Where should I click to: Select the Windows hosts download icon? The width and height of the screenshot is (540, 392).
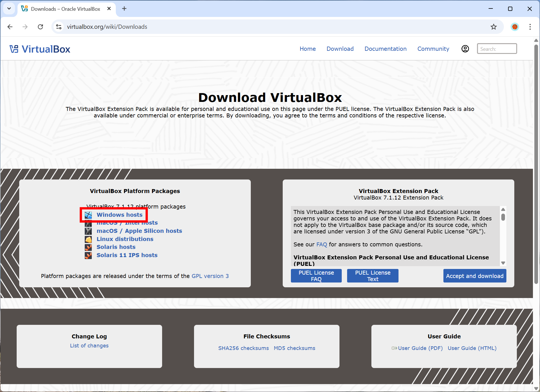88,215
